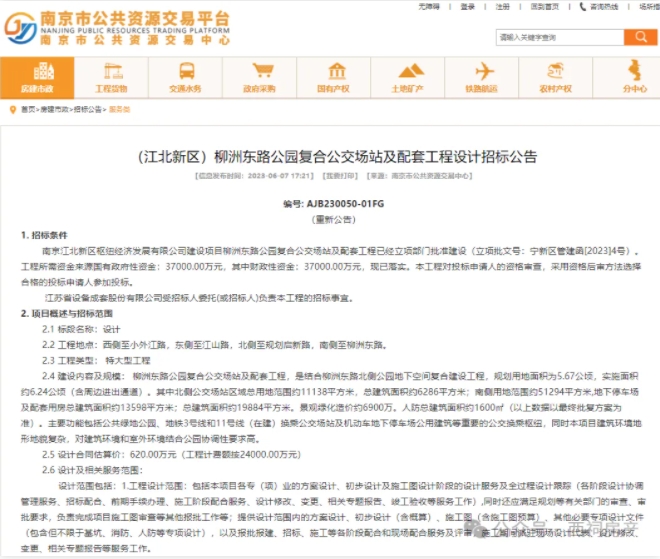Open the 分中心 category icon
This screenshot has height=559, width=660.
[x=634, y=77]
